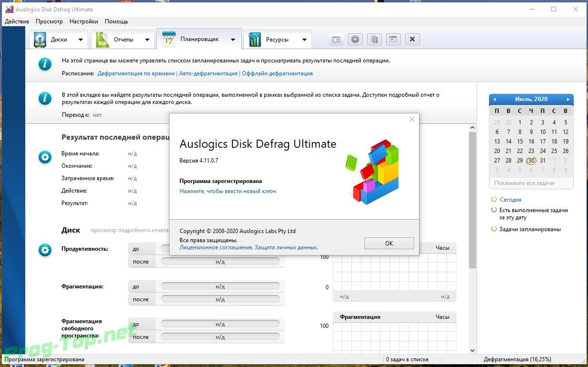Click the Сегодня legend entry
The height and width of the screenshot is (367, 588).
510,200
